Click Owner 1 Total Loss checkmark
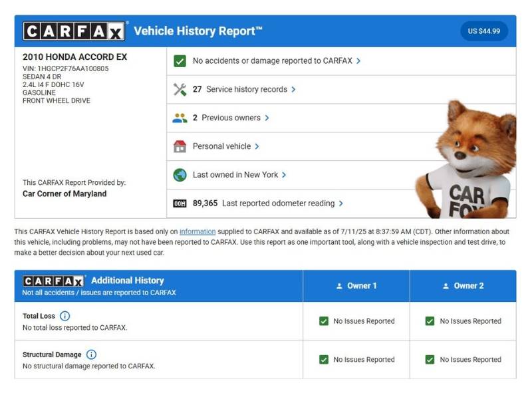Screen dimensions: 532x399 (324, 321)
